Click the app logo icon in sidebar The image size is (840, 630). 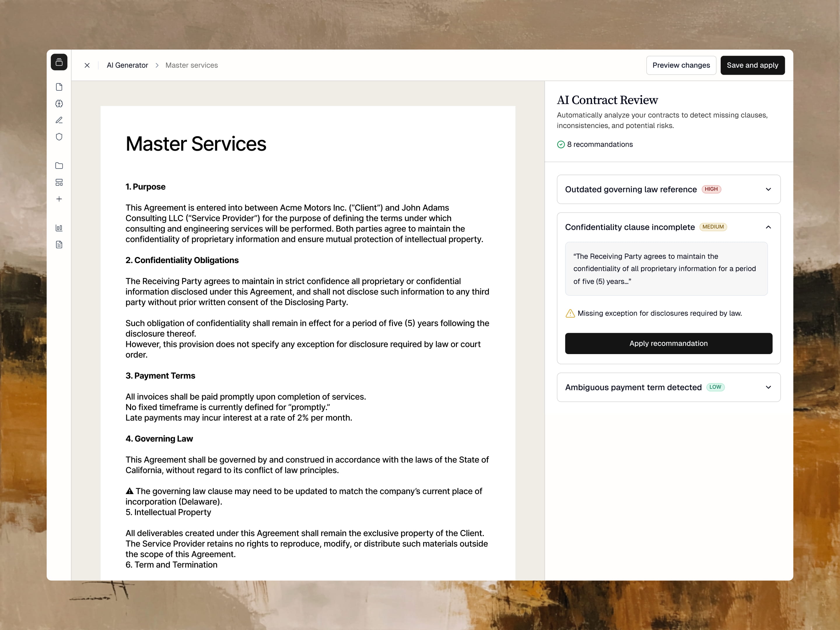pyautogui.click(x=59, y=62)
